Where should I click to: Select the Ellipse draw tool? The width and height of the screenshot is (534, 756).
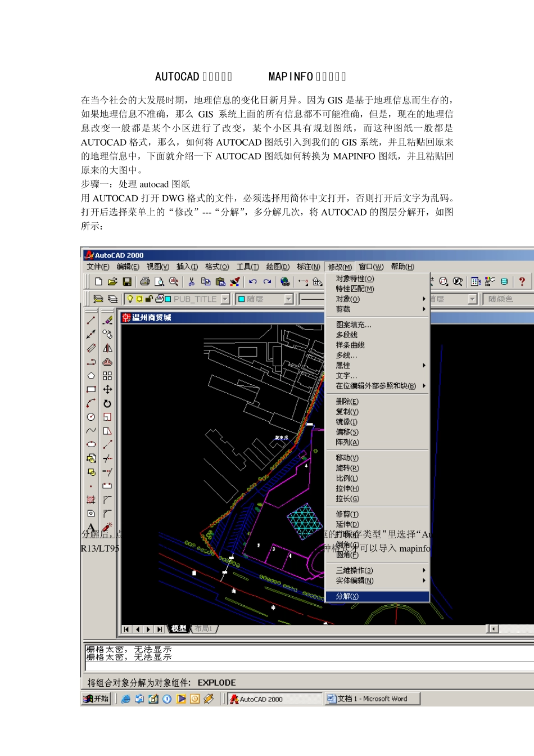click(91, 444)
